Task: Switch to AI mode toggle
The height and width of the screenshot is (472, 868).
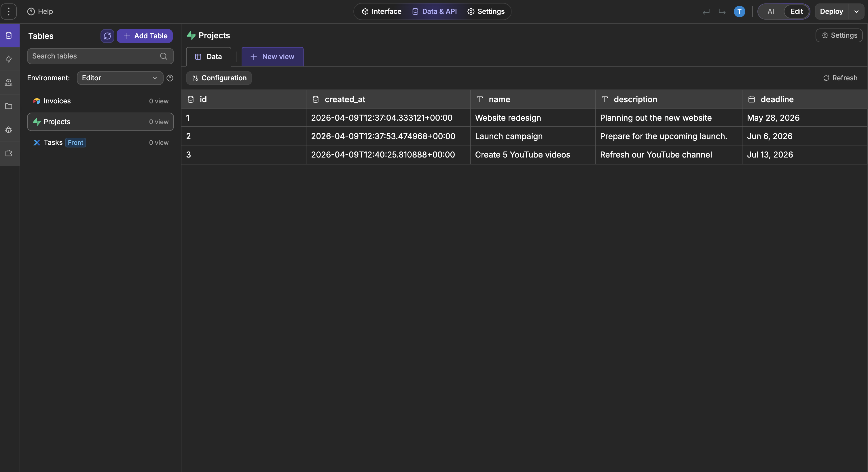Action: pos(771,12)
